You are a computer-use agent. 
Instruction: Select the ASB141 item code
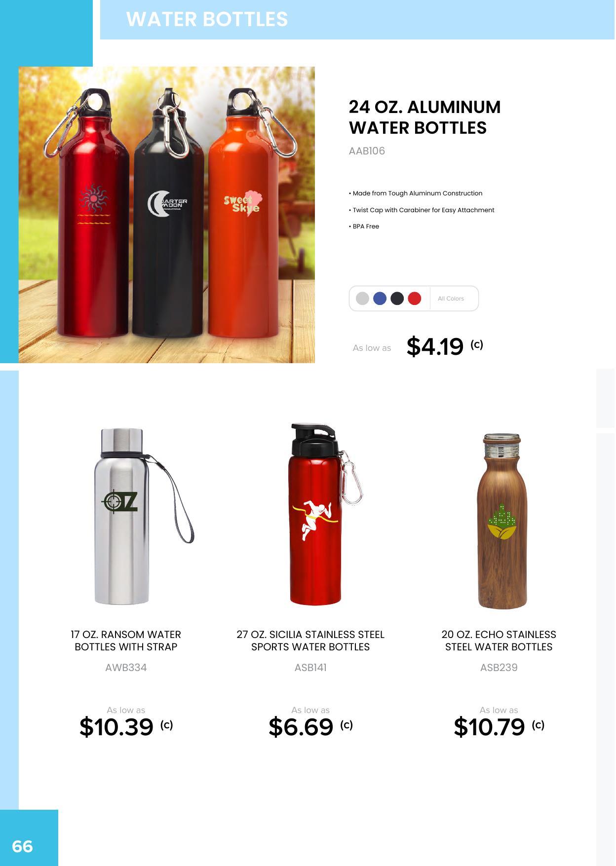click(x=310, y=668)
